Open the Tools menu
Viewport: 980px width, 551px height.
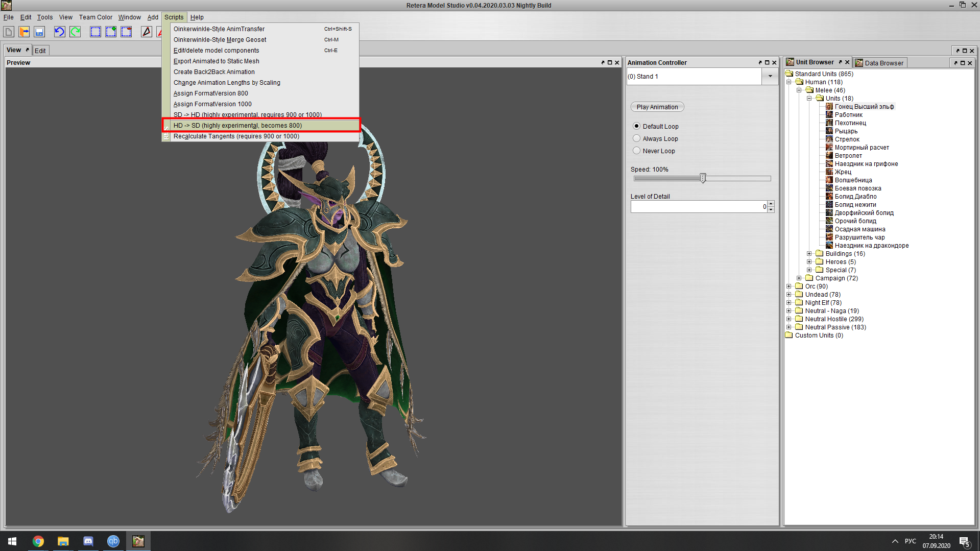click(45, 17)
